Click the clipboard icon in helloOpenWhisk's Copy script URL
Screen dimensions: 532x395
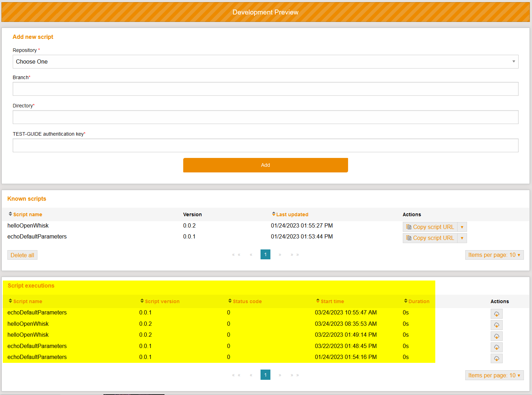(409, 226)
